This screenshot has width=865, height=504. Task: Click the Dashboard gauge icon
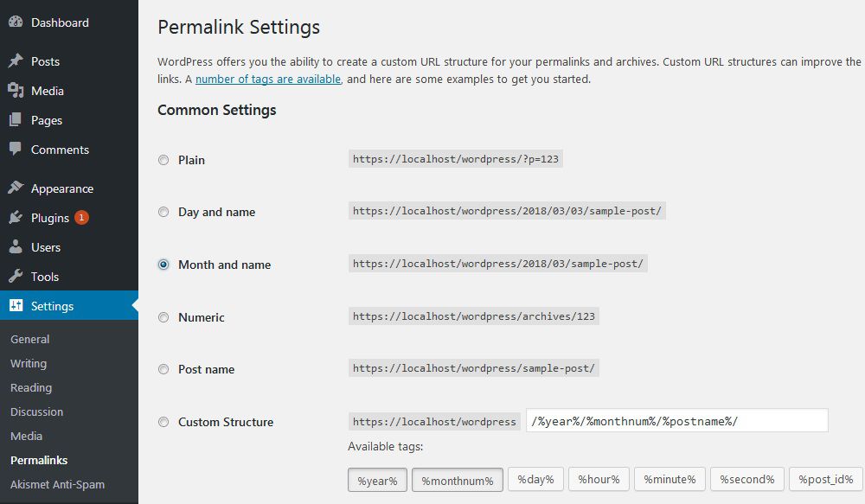[x=16, y=22]
